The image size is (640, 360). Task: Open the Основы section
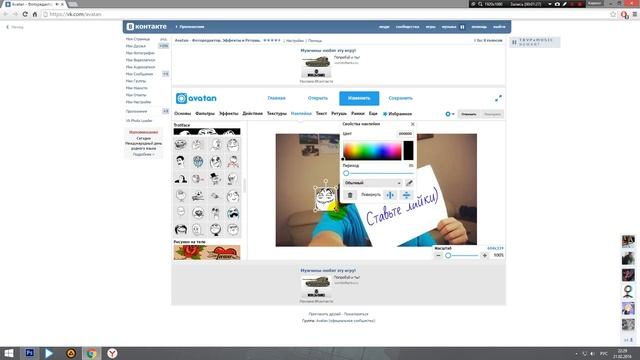click(182, 113)
